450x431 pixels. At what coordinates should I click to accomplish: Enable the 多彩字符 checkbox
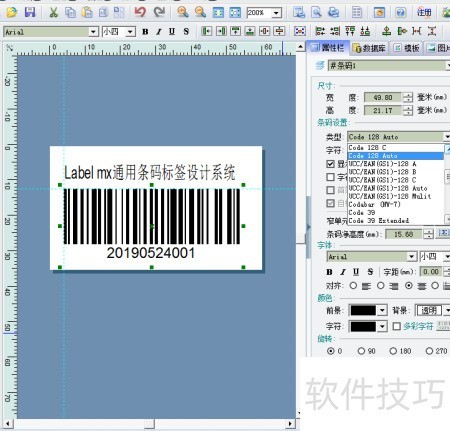click(x=396, y=326)
